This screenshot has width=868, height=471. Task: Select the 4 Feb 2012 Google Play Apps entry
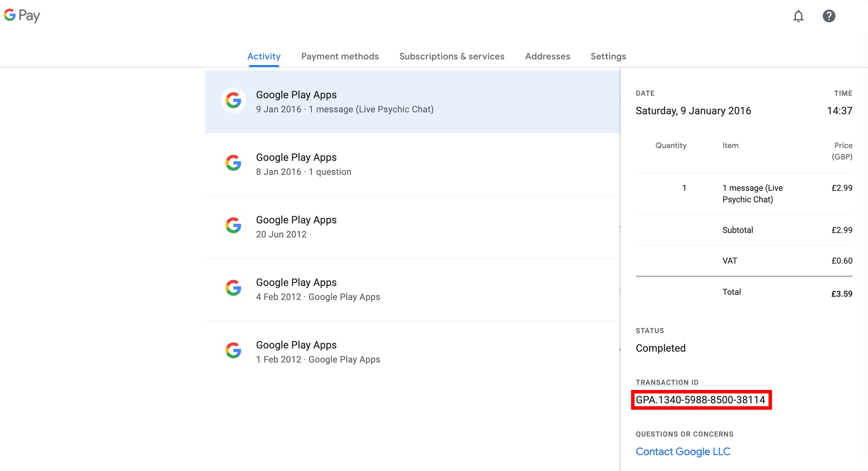click(413, 290)
